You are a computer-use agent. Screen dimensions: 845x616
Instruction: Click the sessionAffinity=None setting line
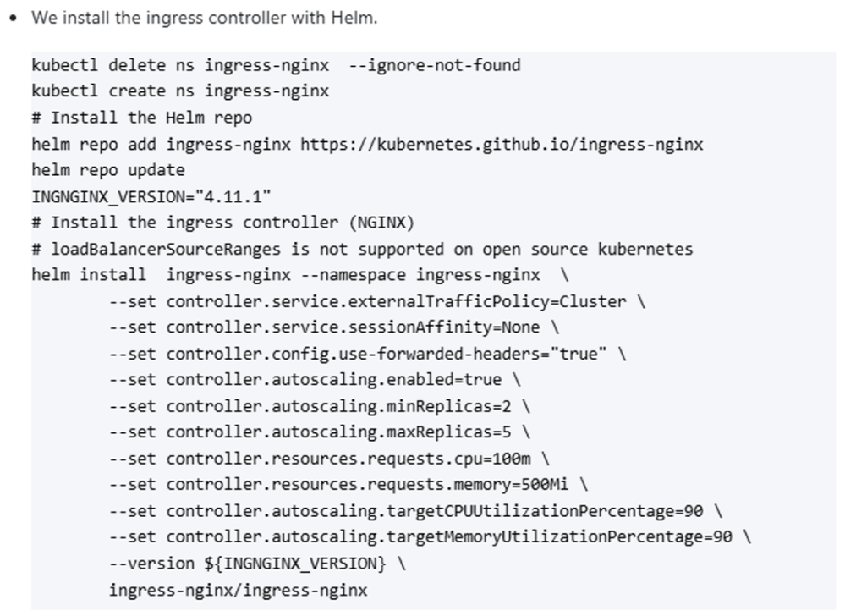pyautogui.click(x=355, y=327)
